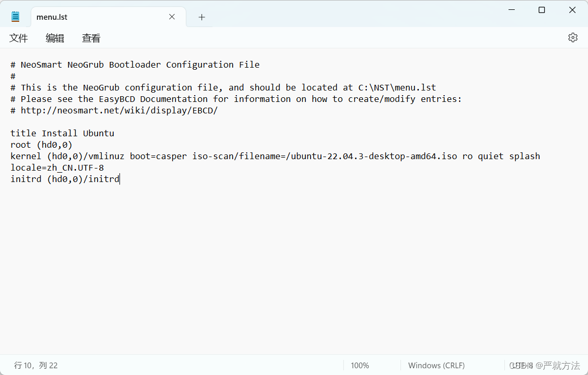588x375 pixels.
Task: Open the 查看 (View) menu
Action: tap(91, 38)
